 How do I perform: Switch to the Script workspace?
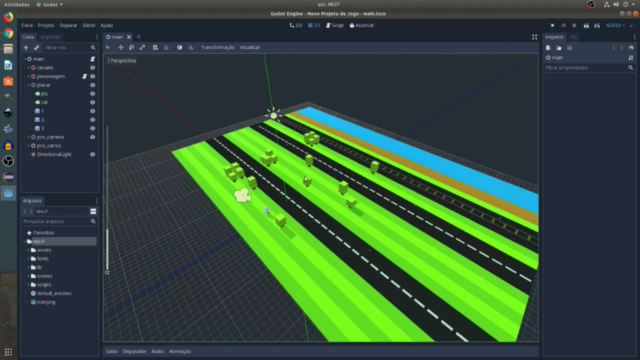tap(335, 25)
